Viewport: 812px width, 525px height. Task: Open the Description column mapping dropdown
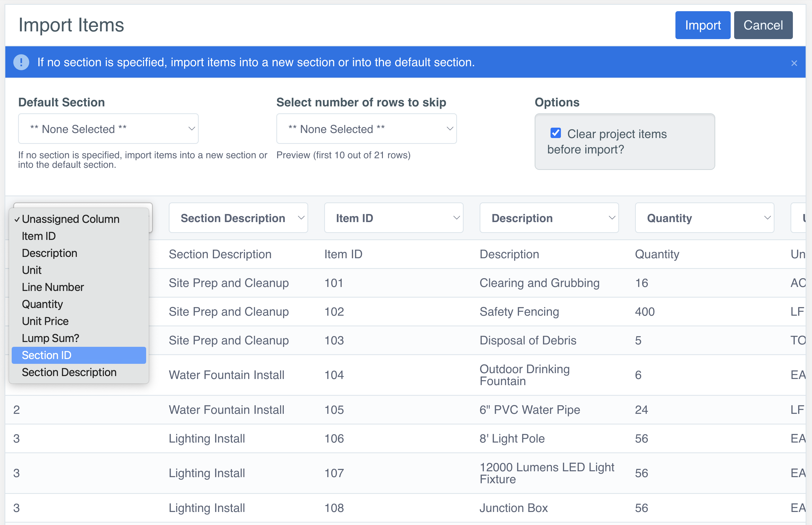click(x=549, y=218)
